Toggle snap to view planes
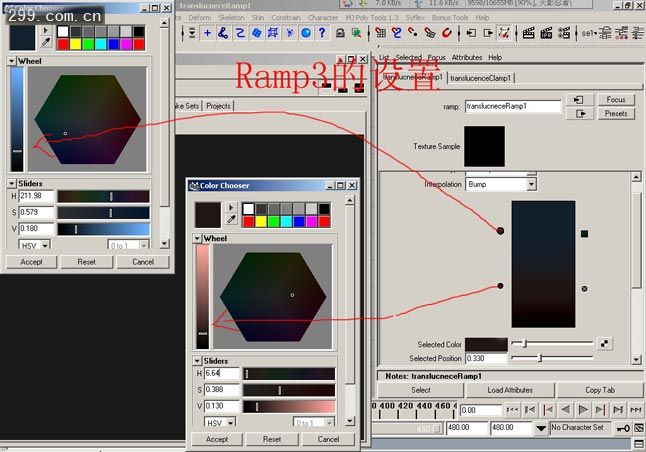The height and width of the screenshot is (452, 646). click(x=430, y=33)
